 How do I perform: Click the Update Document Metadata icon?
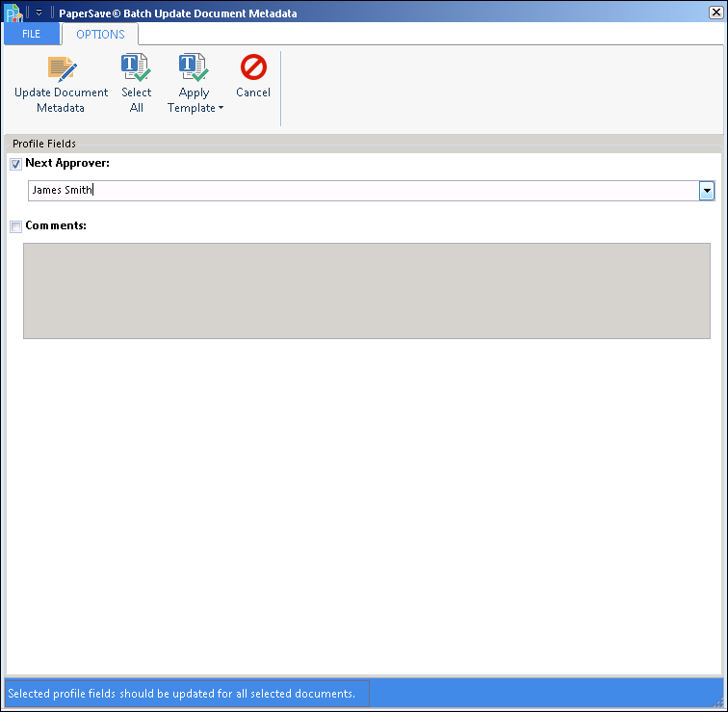(62, 68)
